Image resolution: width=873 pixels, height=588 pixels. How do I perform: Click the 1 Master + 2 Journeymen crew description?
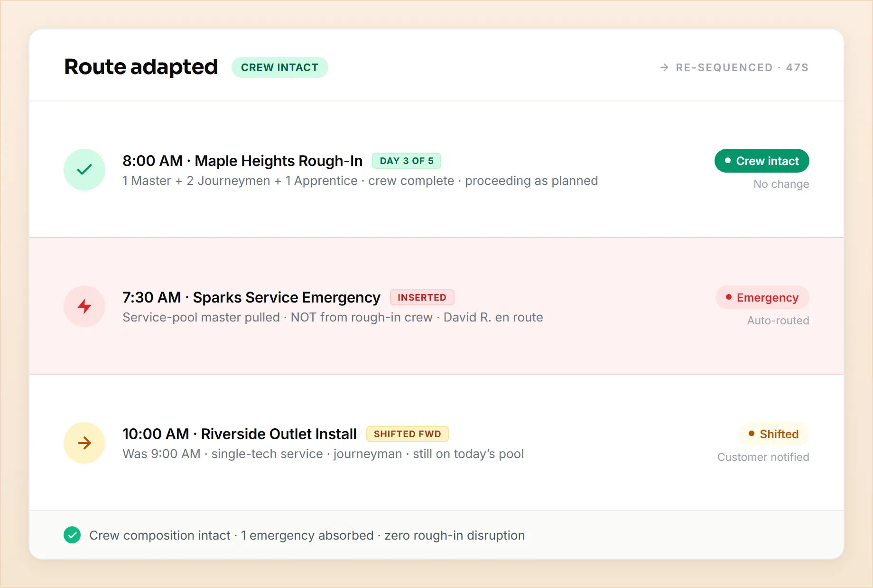click(360, 181)
